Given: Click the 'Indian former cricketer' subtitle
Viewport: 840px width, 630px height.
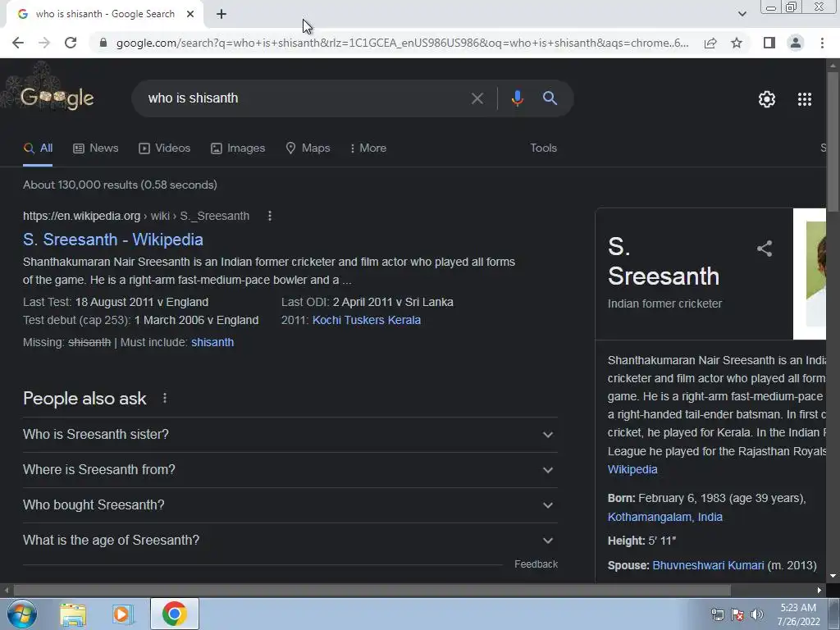Looking at the screenshot, I should point(664,304).
